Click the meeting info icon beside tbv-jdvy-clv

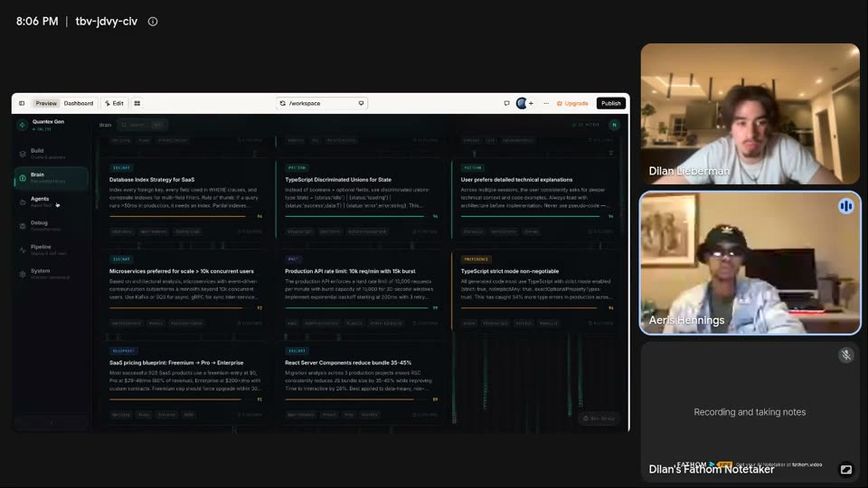[x=153, y=22]
